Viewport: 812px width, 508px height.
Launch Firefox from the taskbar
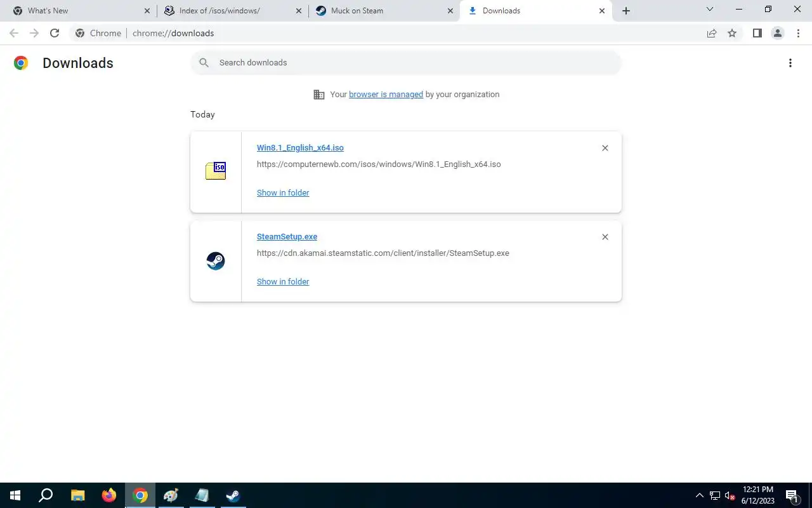pyautogui.click(x=109, y=495)
